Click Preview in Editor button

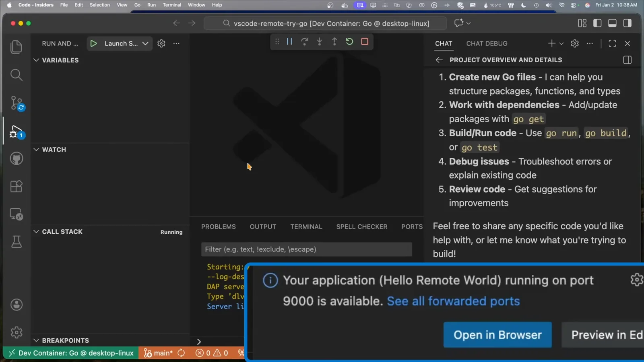(x=603, y=335)
